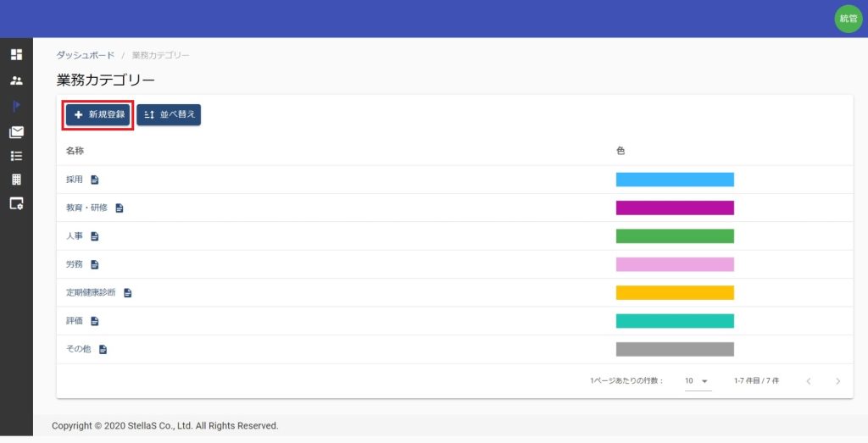Click the document icon beside 採用
The image size is (868, 443).
point(95,180)
